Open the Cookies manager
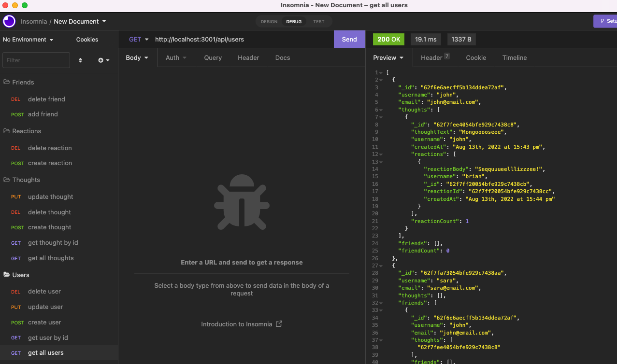Viewport: 617px width, 364px height. coord(87,40)
